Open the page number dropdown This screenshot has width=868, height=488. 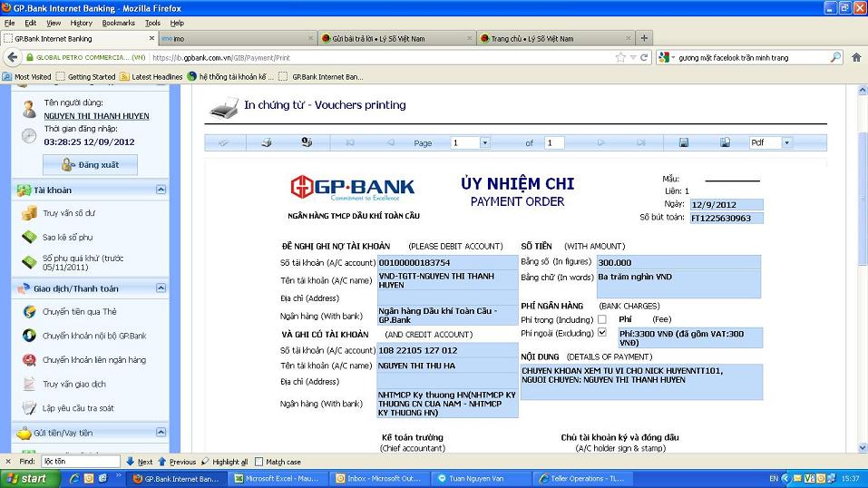tap(485, 143)
